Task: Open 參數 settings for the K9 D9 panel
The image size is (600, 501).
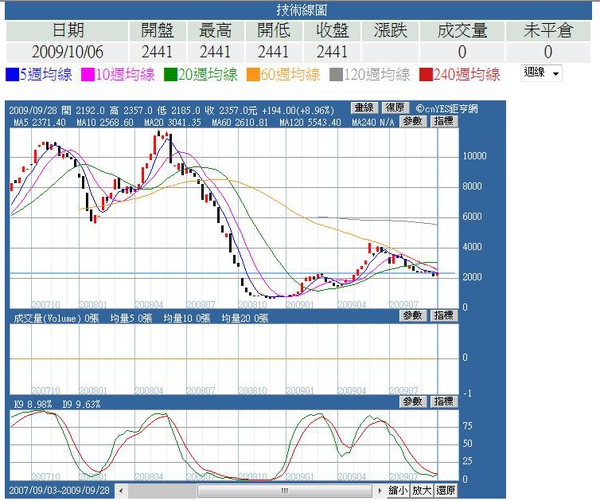Action: pos(412,401)
